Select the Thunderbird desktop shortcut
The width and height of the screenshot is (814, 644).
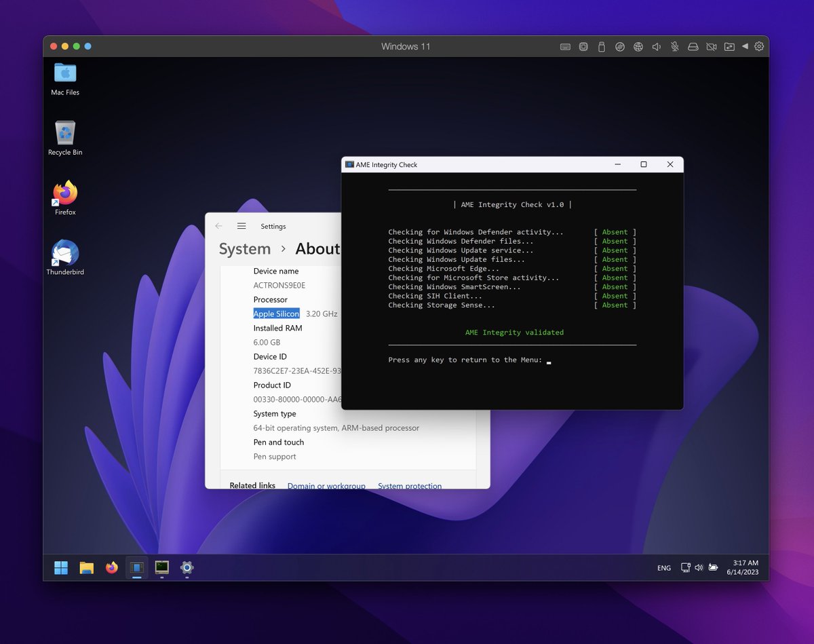click(x=65, y=258)
